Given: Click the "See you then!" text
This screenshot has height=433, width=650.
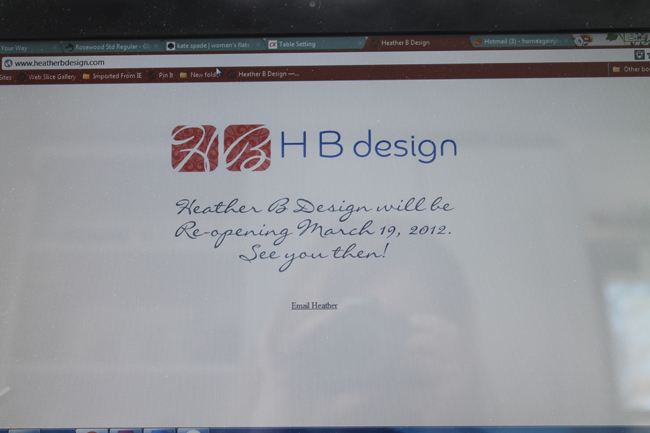Looking at the screenshot, I should click(x=314, y=256).
